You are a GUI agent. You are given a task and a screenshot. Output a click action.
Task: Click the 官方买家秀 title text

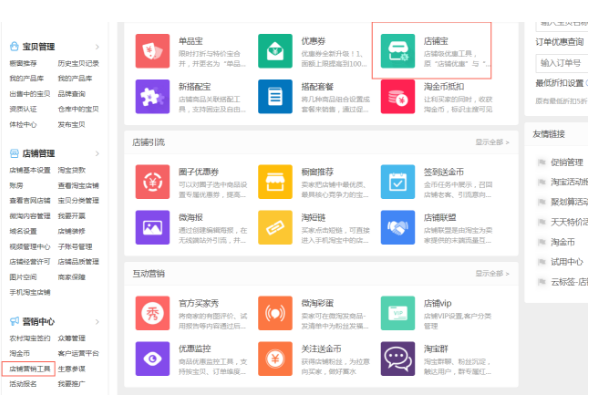tap(198, 303)
